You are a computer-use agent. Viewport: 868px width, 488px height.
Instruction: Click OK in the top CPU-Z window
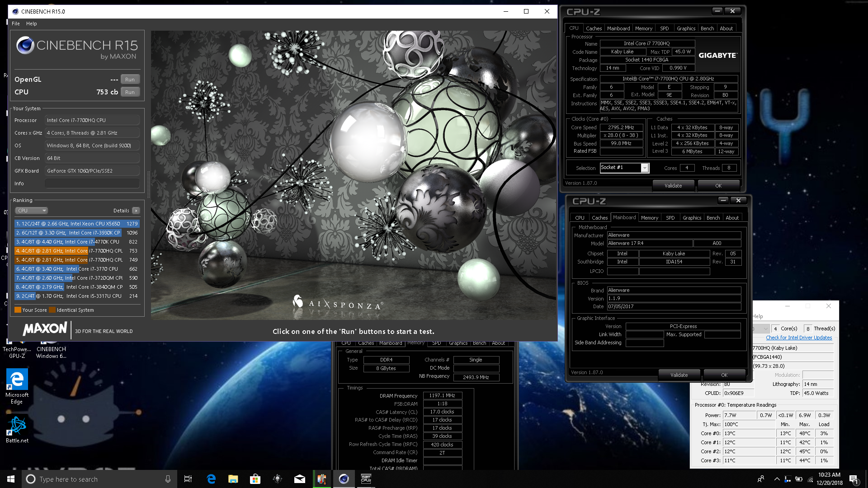click(718, 186)
